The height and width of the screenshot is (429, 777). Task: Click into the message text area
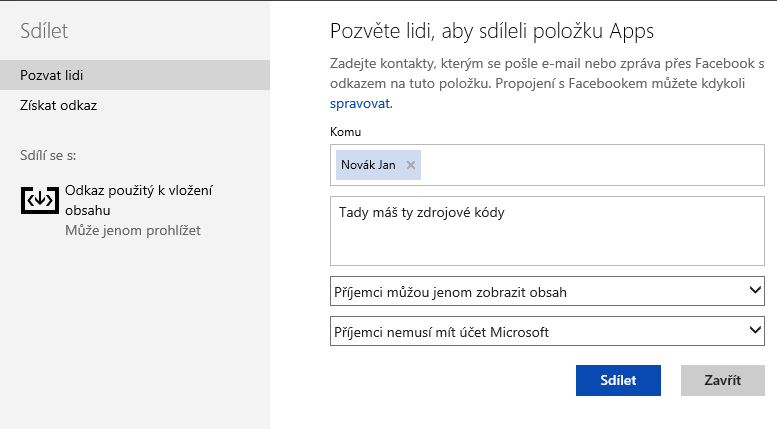point(546,240)
